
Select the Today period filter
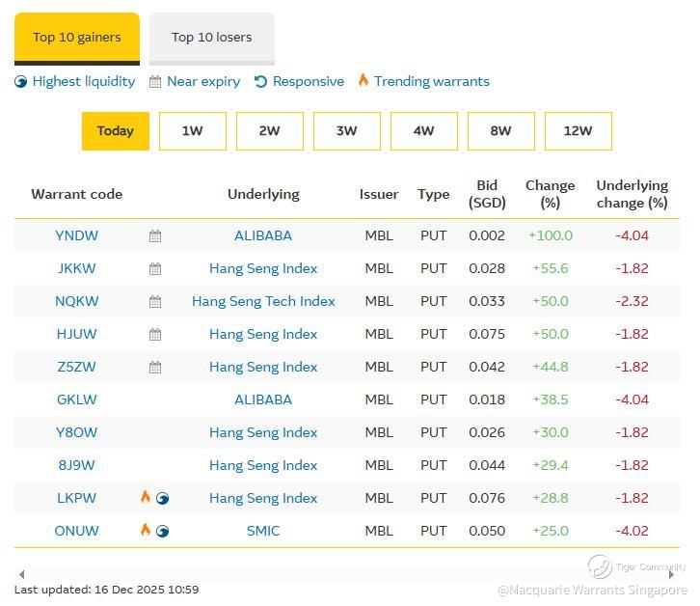tap(116, 131)
